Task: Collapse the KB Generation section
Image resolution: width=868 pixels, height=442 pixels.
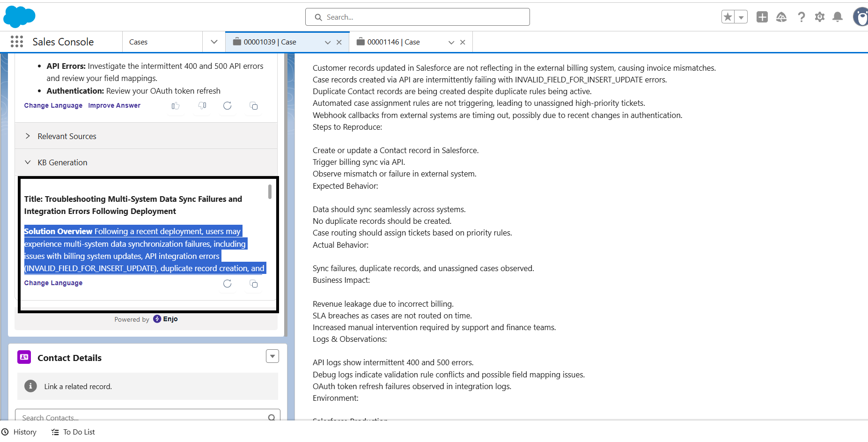Action: [146, 162]
